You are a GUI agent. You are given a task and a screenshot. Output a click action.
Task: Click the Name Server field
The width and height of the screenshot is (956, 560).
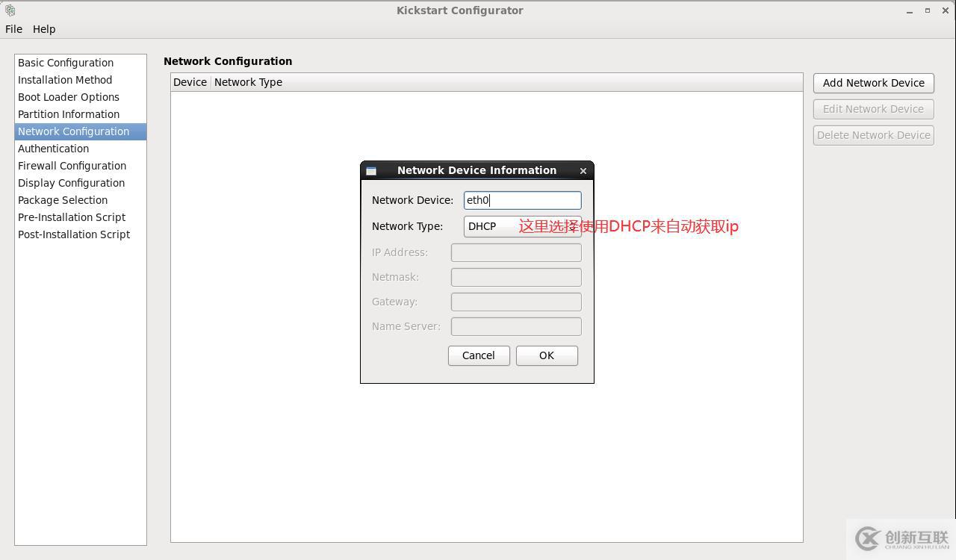pos(516,326)
